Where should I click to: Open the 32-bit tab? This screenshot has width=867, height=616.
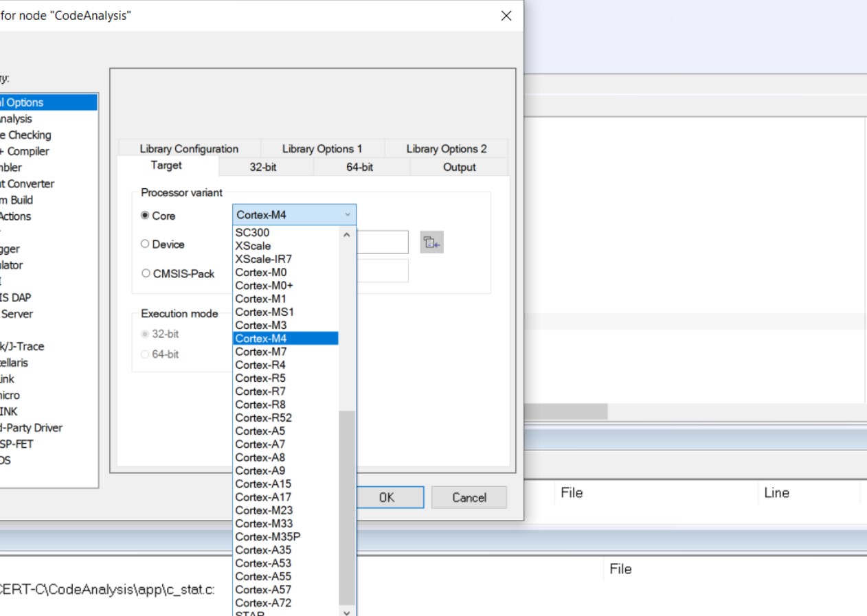262,167
